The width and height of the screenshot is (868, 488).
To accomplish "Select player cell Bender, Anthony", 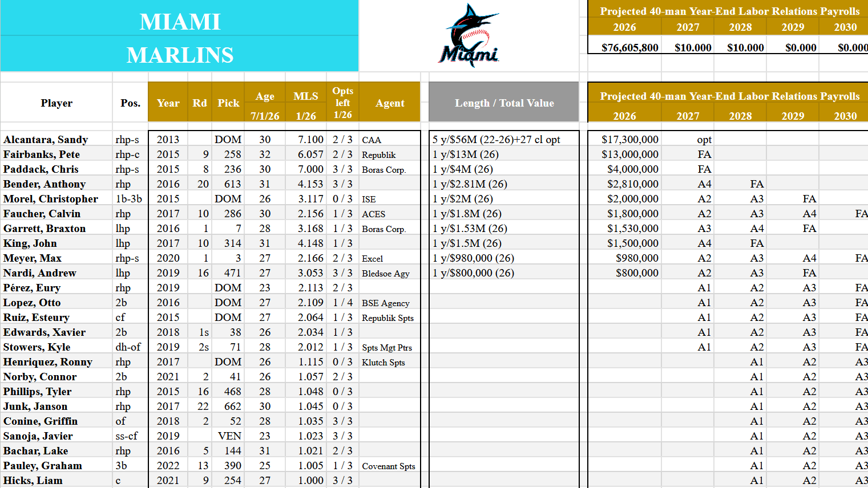I will [x=56, y=184].
